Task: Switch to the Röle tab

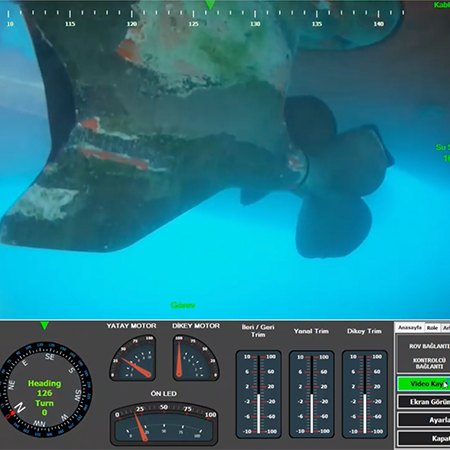Action: click(x=432, y=328)
